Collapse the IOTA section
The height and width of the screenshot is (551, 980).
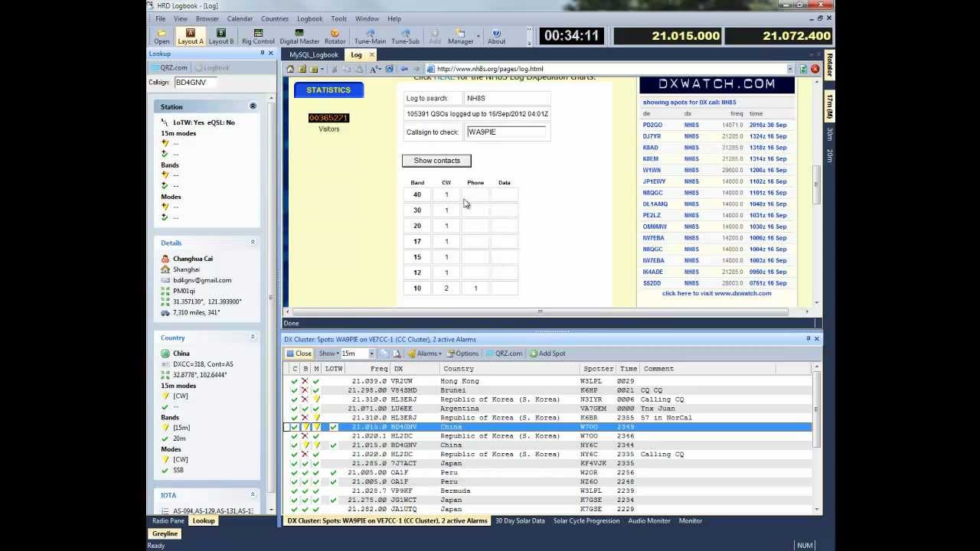(253, 495)
